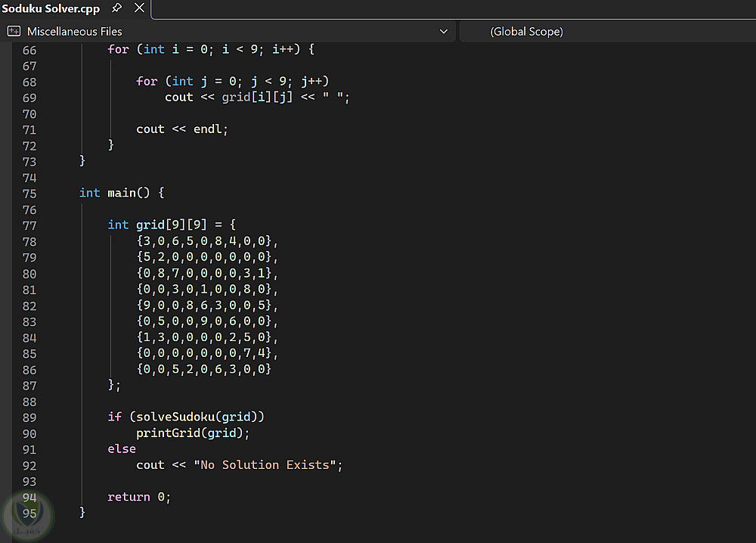Open the Global Scope dropdown
Screen dimensions: 756x543
click(608, 31)
